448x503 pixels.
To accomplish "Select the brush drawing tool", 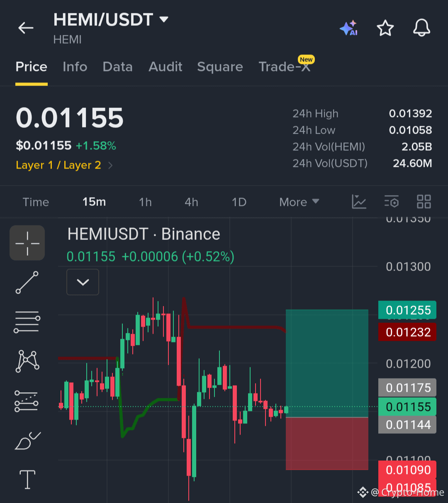I will pyautogui.click(x=27, y=440).
